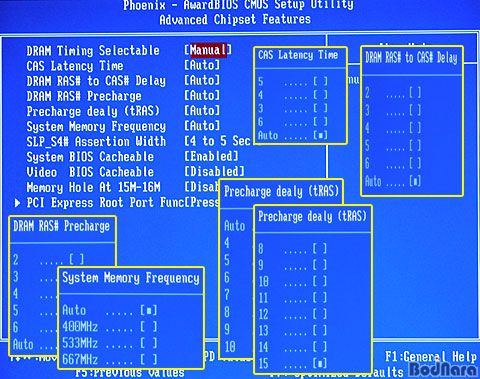Screen dimensions: 480x379
Task: Select Auto in CAS Latency Time popup
Action: 293,135
